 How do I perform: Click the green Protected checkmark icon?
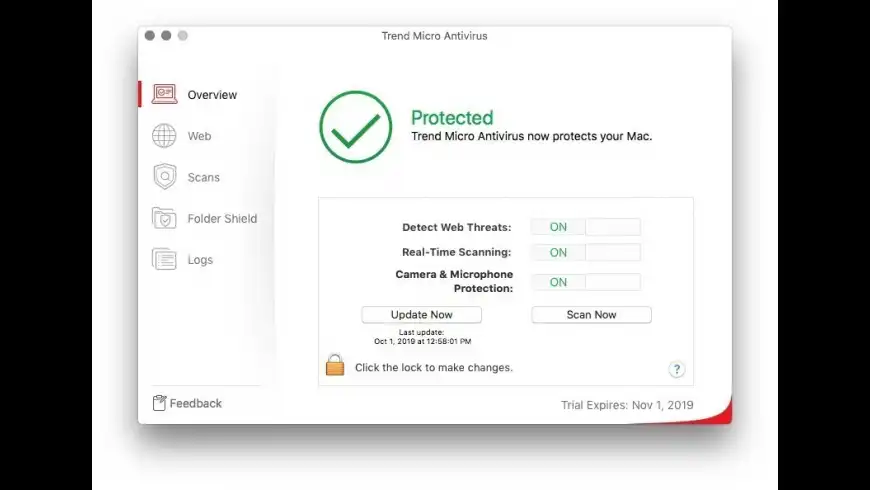pos(355,126)
